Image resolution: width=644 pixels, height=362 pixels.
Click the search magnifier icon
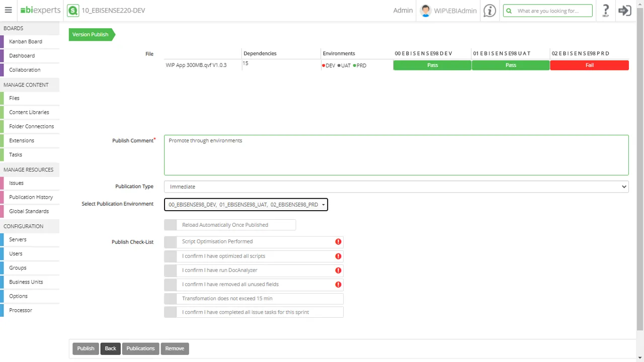coord(509,11)
